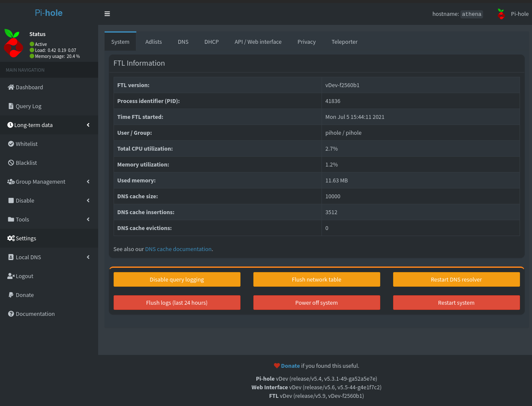Viewport: 532px width, 406px height.
Task: Switch to the System tab
Action: pos(120,42)
